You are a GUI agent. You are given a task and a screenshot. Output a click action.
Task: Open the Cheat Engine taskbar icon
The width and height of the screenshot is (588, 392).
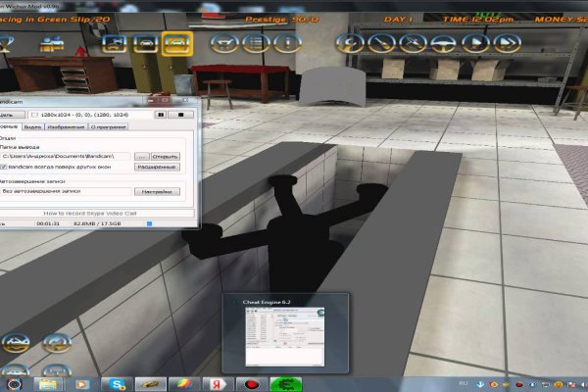tap(285, 380)
